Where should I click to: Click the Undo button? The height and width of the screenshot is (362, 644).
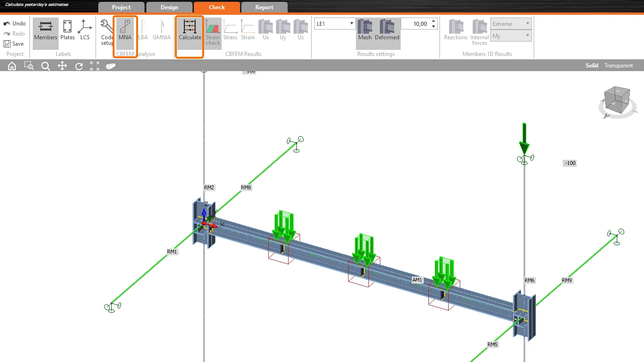coord(14,24)
